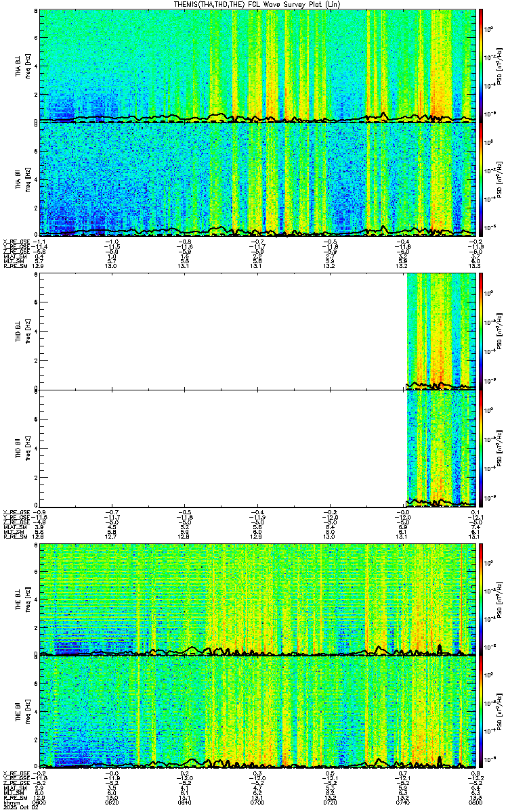
Task: Click the THD B-perpendicular PSD color bar
Action: coord(481,332)
